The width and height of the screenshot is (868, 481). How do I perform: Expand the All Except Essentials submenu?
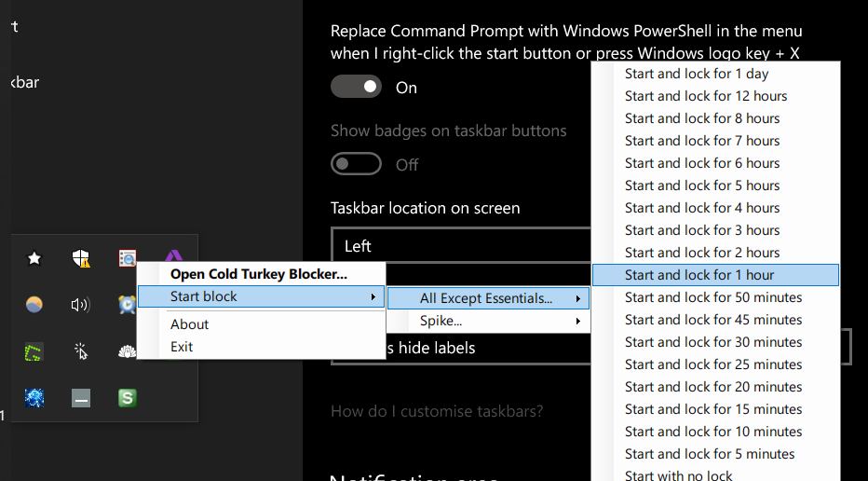[x=488, y=298]
